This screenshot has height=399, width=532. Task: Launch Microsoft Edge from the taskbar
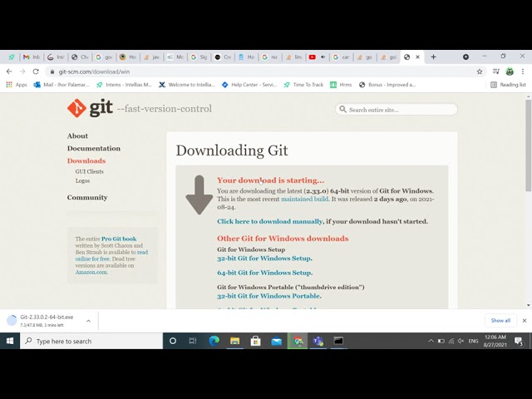(214, 341)
